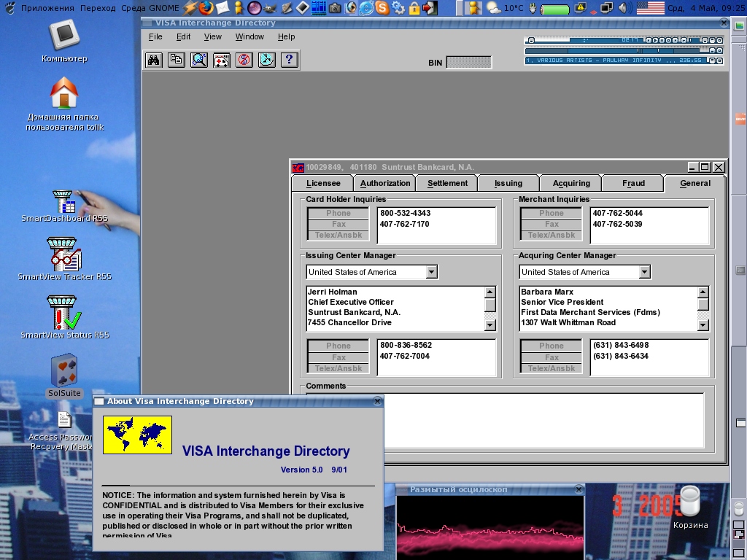Click the crossed-out dollar sign toolbar button

point(244,60)
